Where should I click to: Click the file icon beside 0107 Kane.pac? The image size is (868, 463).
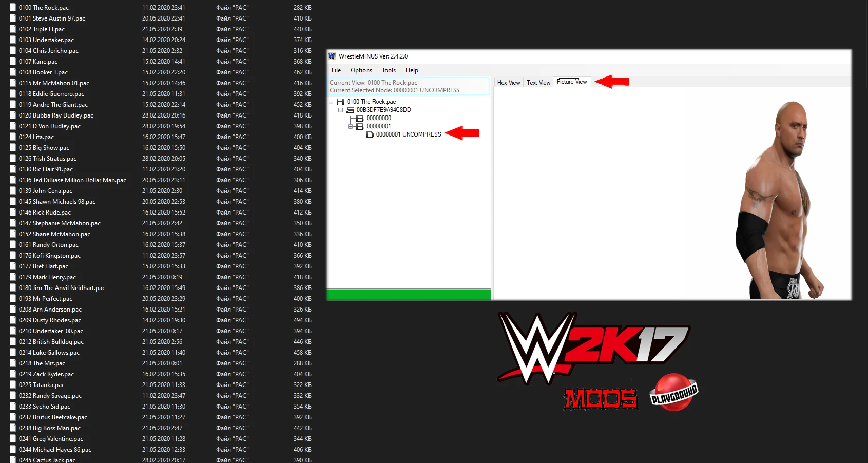coord(12,61)
